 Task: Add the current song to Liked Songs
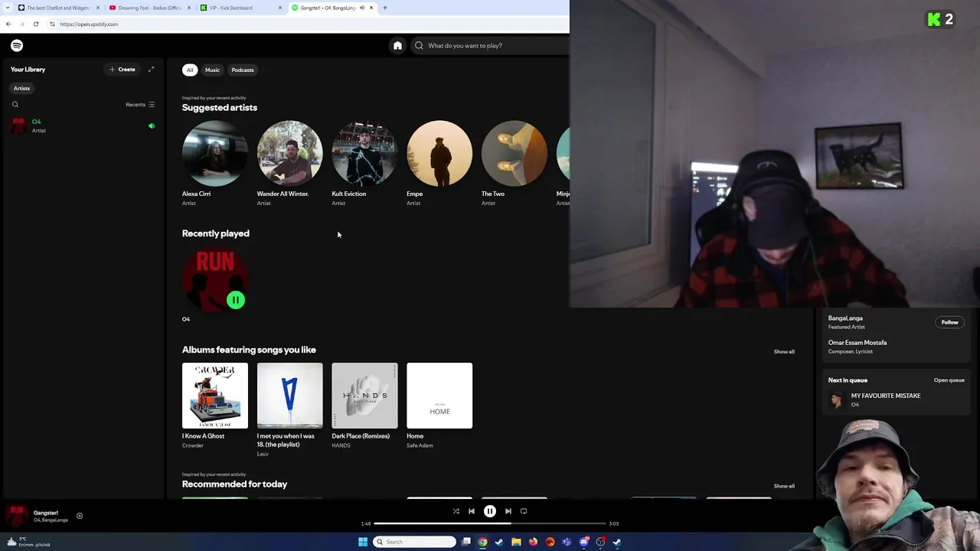tap(80, 516)
